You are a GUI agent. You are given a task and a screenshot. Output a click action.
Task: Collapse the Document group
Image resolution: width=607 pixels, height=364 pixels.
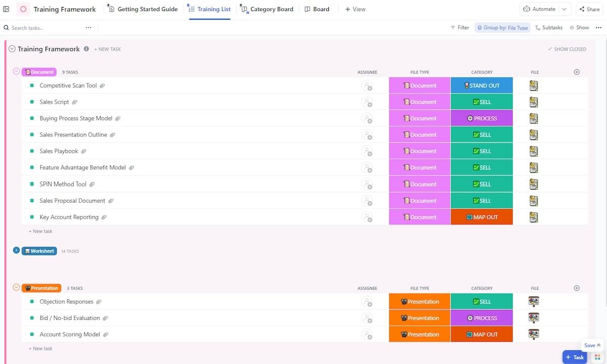point(16,72)
